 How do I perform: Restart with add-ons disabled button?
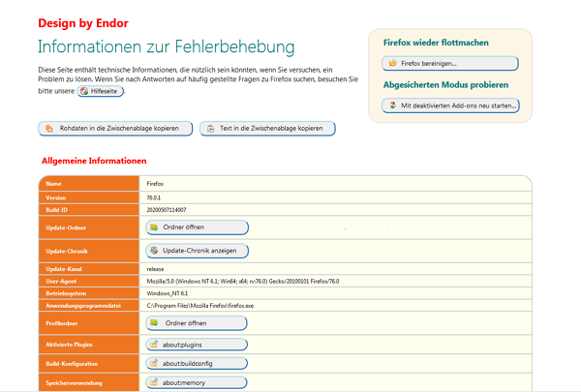450,106
